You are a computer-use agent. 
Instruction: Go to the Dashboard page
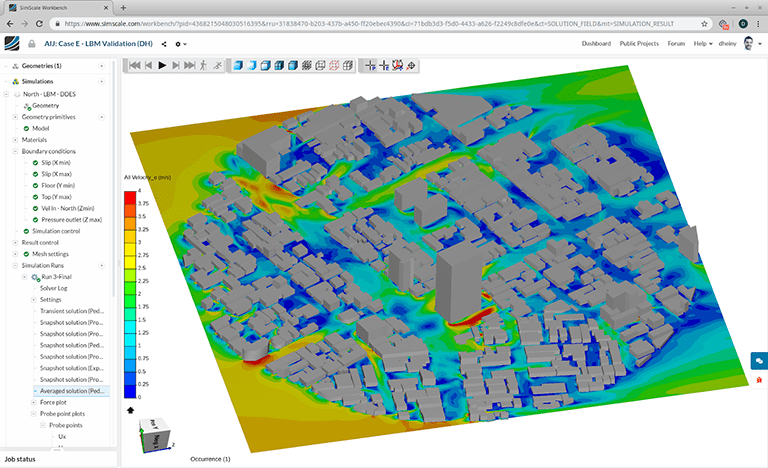(596, 44)
